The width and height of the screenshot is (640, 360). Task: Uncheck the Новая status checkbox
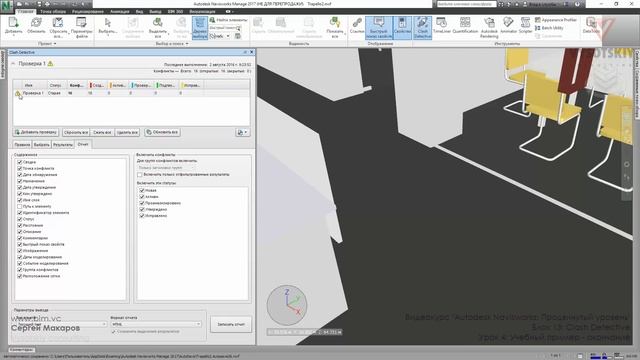click(x=142, y=190)
